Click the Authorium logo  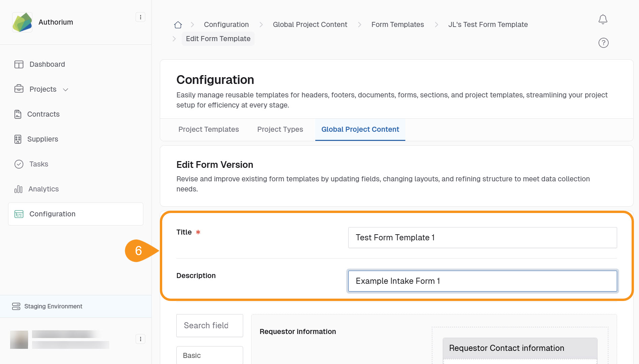pos(22,22)
